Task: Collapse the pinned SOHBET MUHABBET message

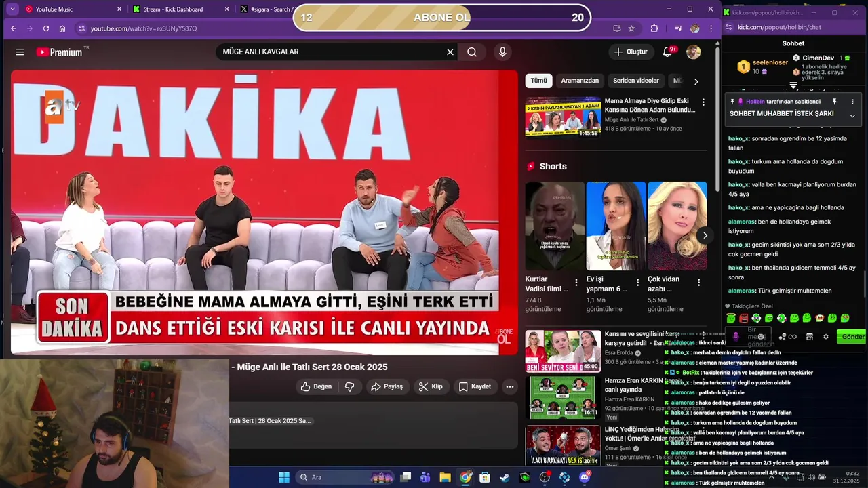Action: click(852, 116)
